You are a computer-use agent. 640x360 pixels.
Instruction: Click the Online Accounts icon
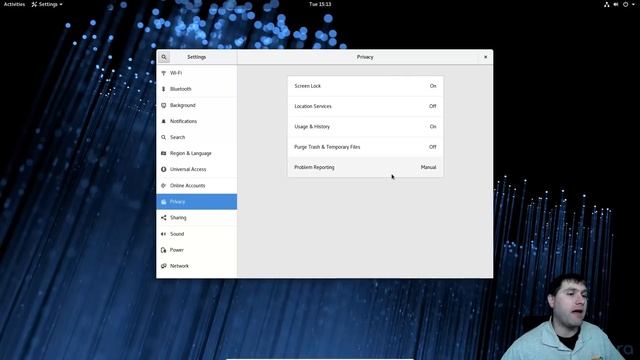pos(164,185)
